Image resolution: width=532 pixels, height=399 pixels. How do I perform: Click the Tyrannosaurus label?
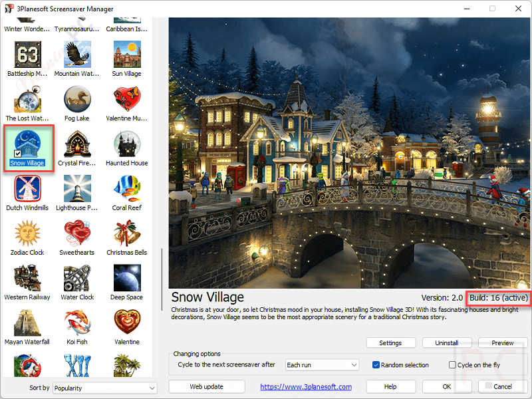point(77,29)
